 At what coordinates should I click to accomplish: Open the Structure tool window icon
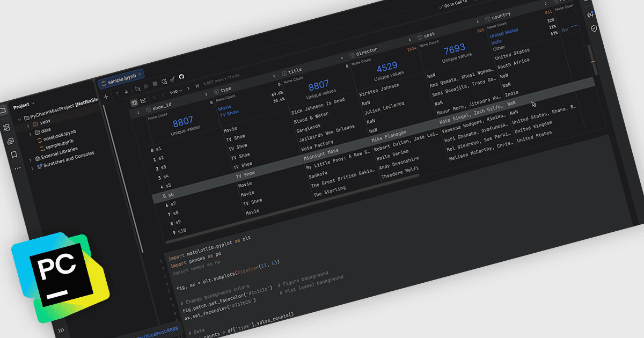click(x=6, y=128)
